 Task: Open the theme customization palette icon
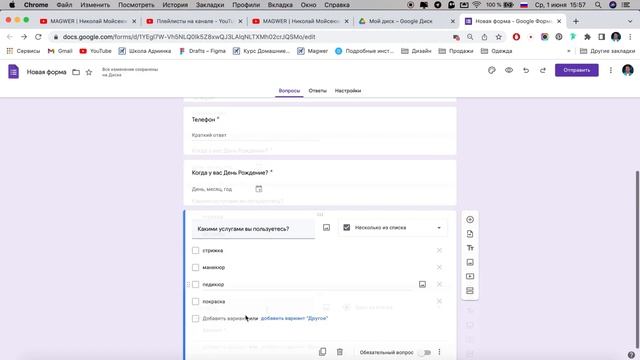point(491,70)
